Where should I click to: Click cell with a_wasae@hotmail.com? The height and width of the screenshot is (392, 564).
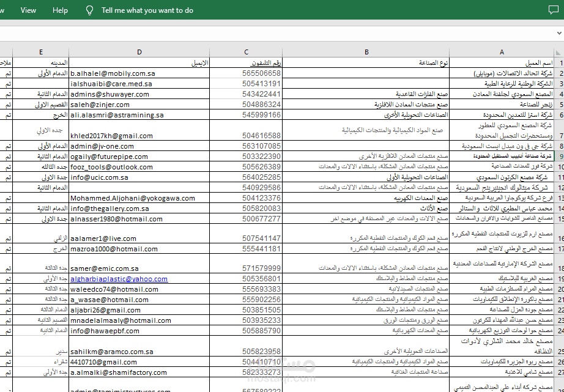[139, 300]
